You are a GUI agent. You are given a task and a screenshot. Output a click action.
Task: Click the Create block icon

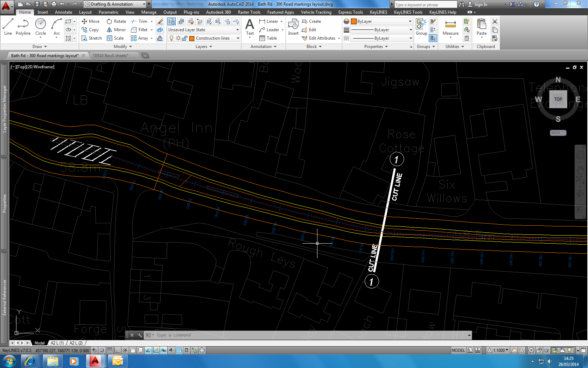tap(311, 21)
